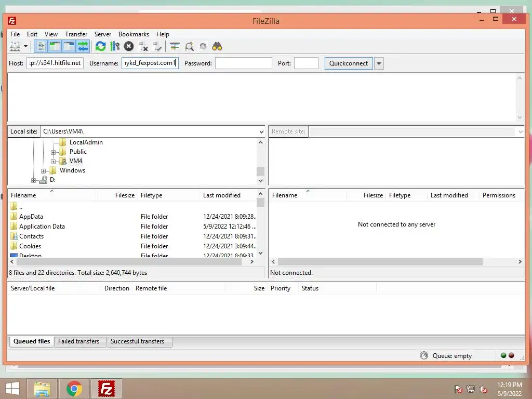Screen dimensions: 532x399
Task: Toggle synchronized browsing
Action: click(203, 46)
